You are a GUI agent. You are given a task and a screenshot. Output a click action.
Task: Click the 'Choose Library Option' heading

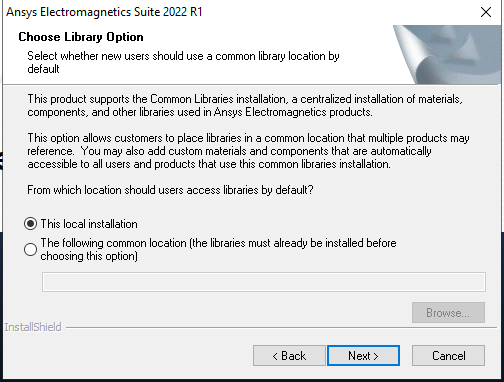(x=81, y=37)
